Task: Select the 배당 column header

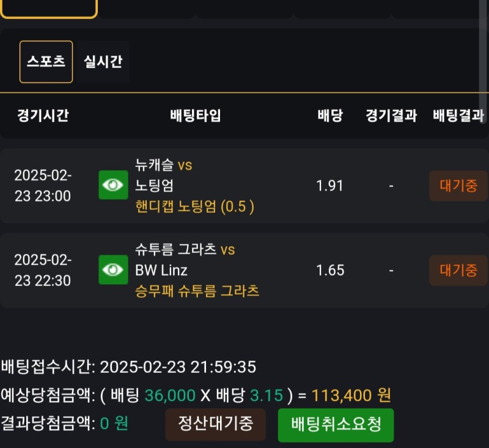Action: click(x=330, y=116)
